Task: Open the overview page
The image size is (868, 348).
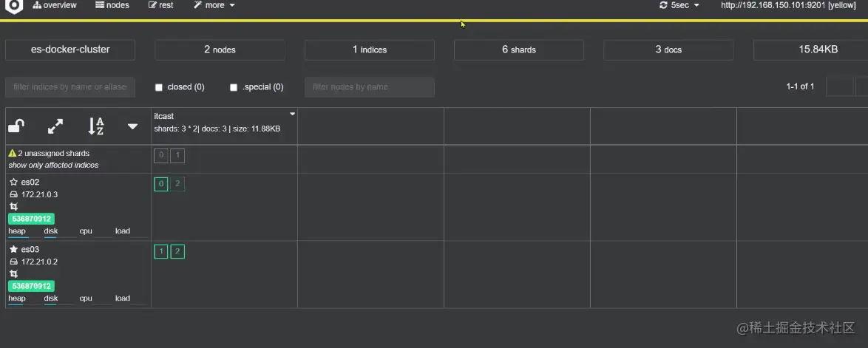Action: pyautogui.click(x=55, y=5)
